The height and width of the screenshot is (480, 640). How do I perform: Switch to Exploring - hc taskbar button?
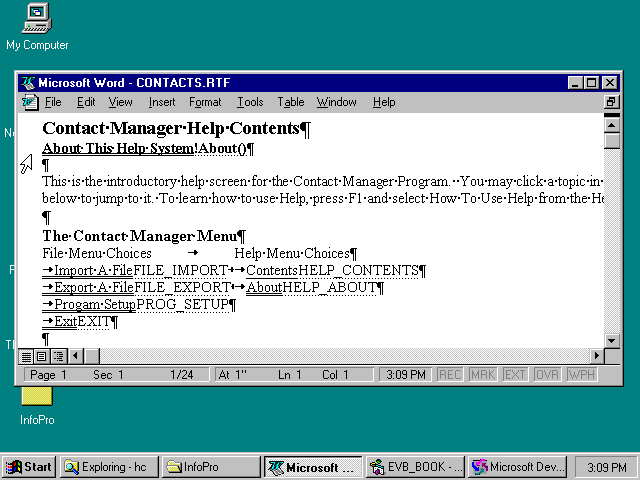tap(109, 467)
